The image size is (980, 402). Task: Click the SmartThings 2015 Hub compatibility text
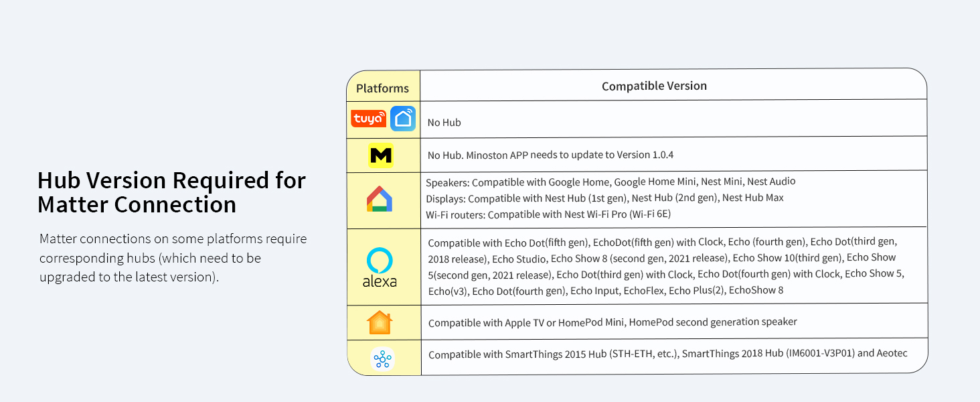point(667,354)
